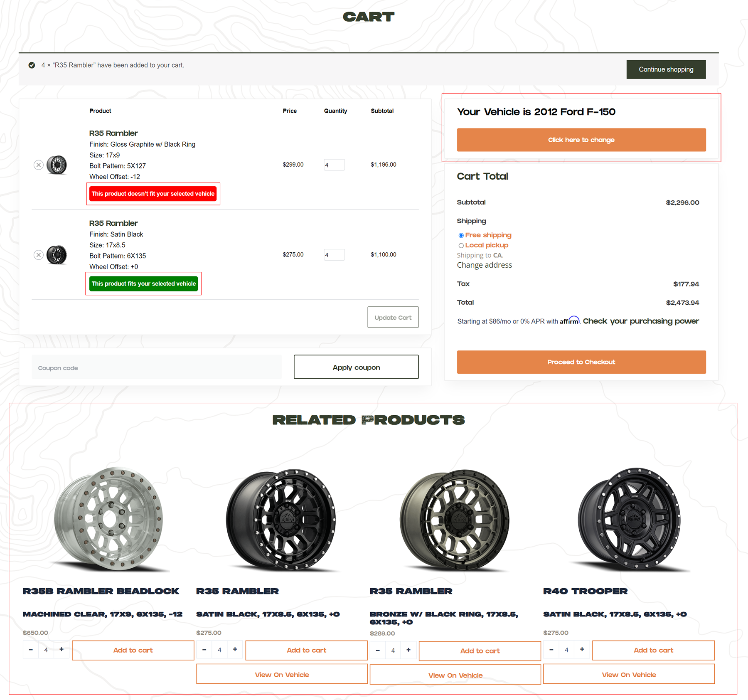
Task: Open R35B Rambler Beadlock title link
Action: 101,591
